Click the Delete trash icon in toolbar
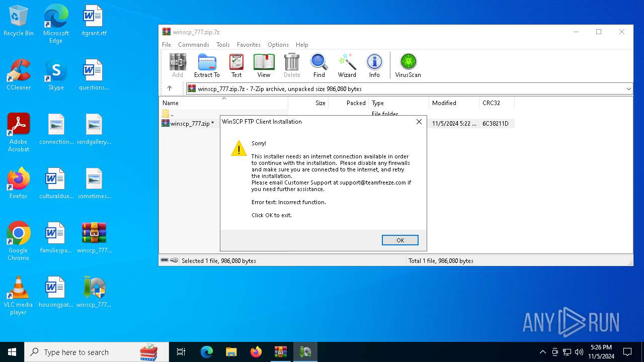The width and height of the screenshot is (644, 362). click(x=292, y=66)
